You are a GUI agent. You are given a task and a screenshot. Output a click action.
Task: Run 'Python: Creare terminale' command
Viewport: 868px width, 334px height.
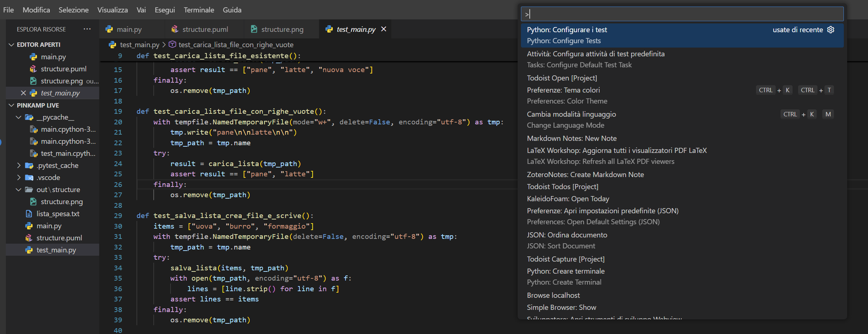(682, 277)
